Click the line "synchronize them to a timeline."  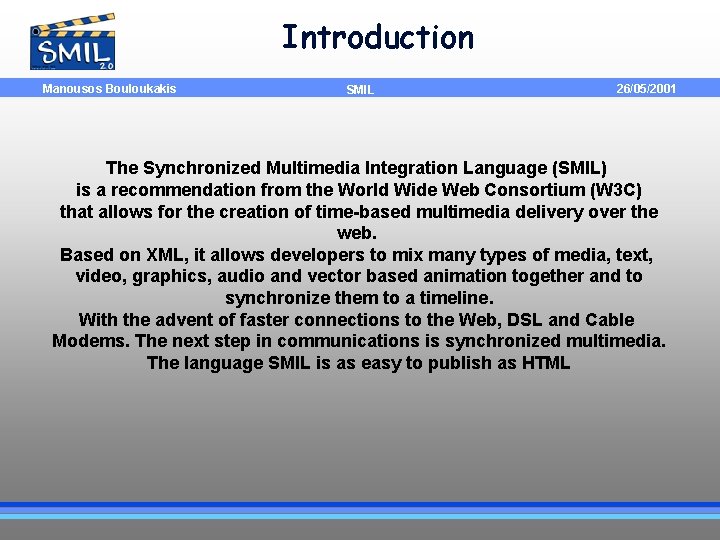coord(359,298)
